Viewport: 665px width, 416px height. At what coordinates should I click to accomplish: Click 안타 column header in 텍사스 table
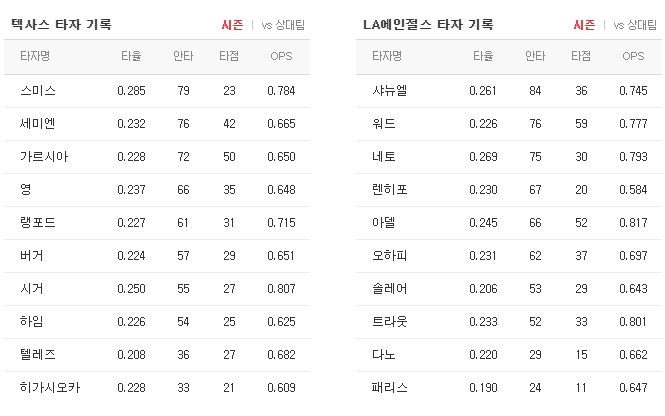(183, 56)
